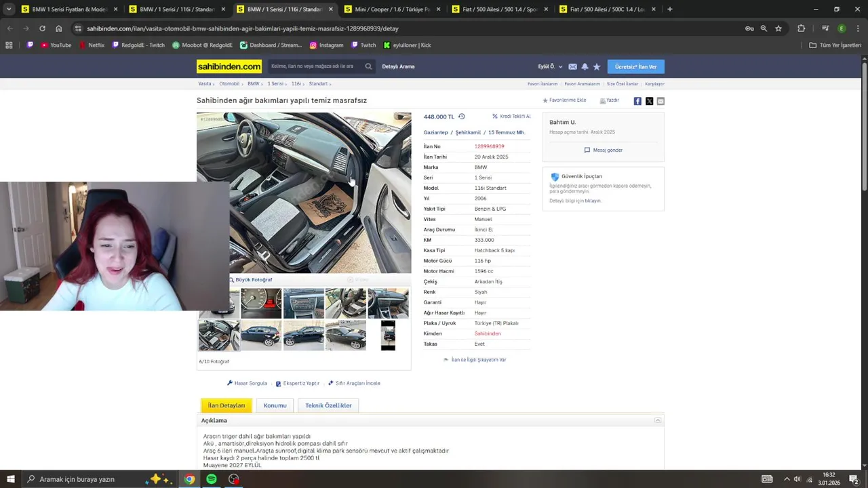Click Ücretsiz İlan Ver button
The width and height of the screenshot is (868, 488).
(635, 66)
